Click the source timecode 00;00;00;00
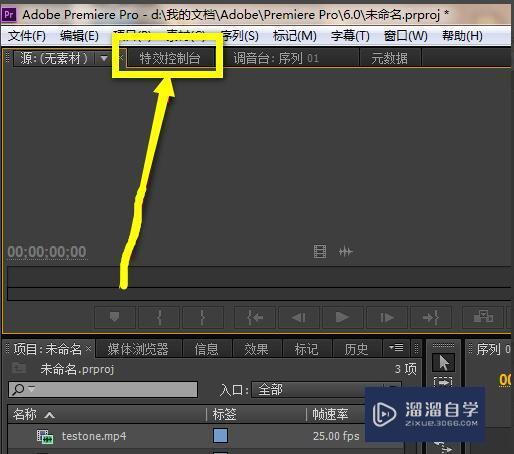 (x=47, y=252)
